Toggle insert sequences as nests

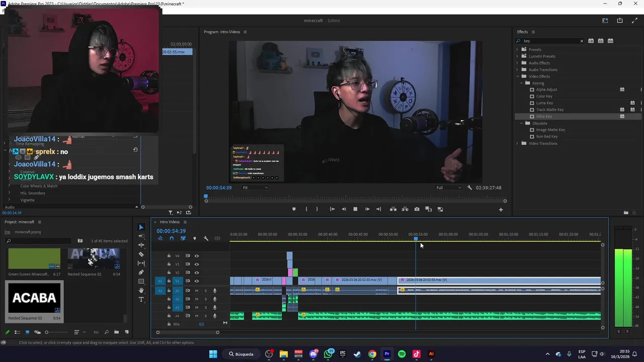(x=160, y=238)
